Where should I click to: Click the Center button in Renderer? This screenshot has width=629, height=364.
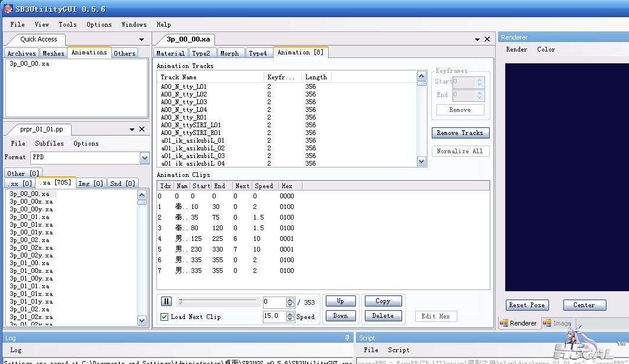(x=584, y=305)
